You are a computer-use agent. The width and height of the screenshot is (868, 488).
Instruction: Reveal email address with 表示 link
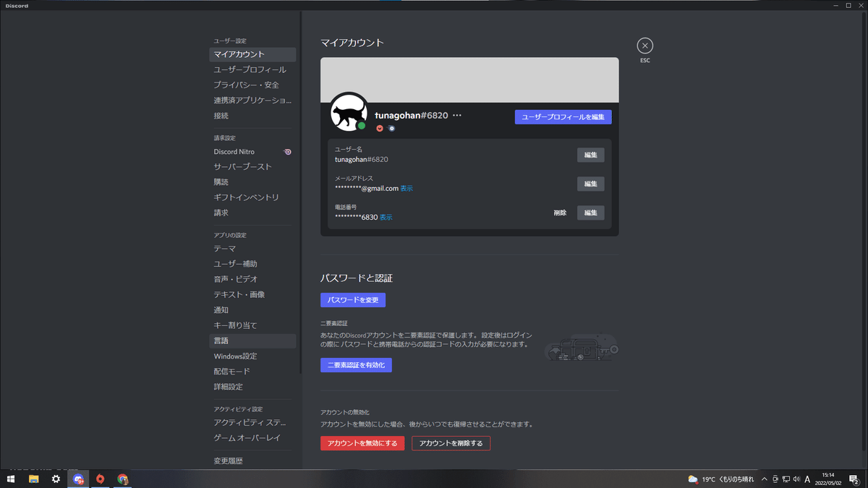click(x=407, y=189)
